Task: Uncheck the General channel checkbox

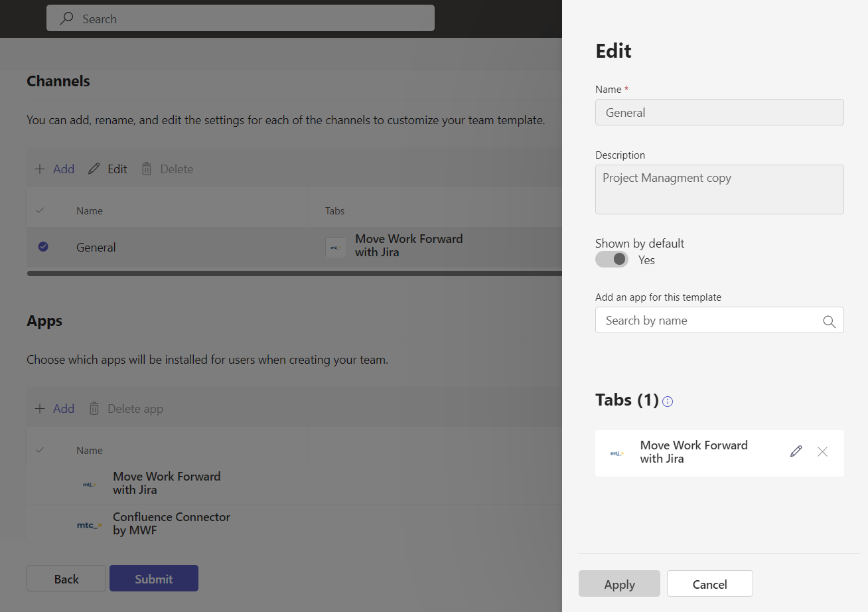Action: click(42, 247)
